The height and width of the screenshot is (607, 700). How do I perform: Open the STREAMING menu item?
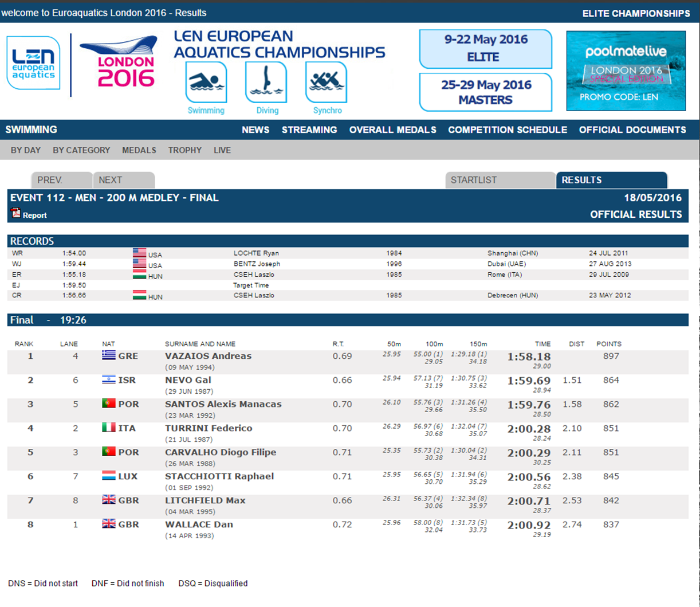click(x=309, y=130)
